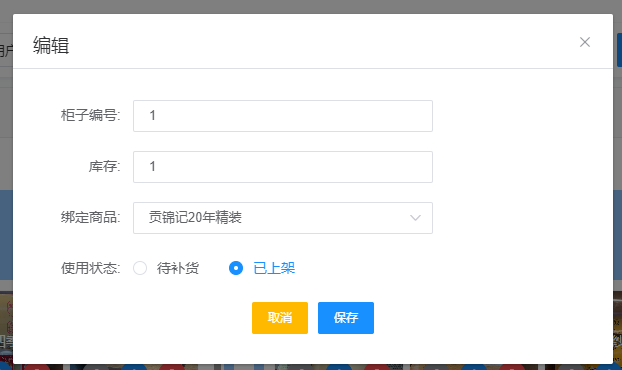Viewport: 622px width, 370px height.
Task: Click the blue button behind dialog's top-right edge
Action: point(619,50)
